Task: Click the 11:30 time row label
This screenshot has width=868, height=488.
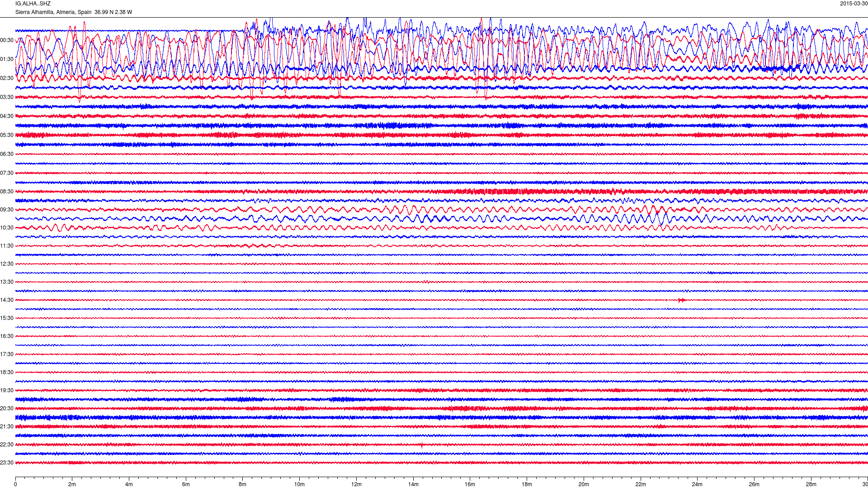Action: click(x=7, y=246)
